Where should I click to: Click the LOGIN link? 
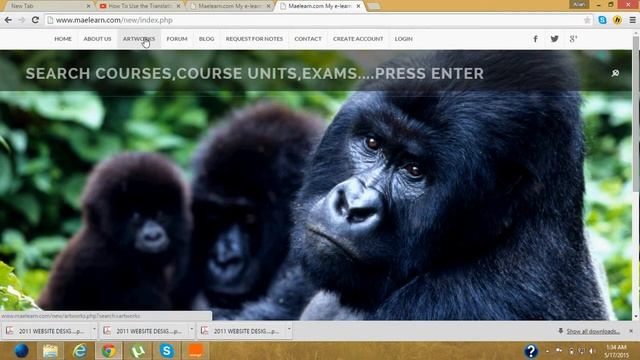pos(403,39)
